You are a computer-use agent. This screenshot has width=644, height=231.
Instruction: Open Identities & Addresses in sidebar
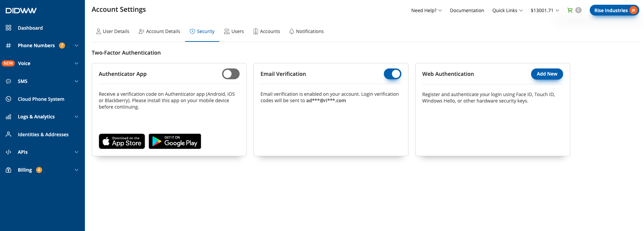click(x=42, y=134)
